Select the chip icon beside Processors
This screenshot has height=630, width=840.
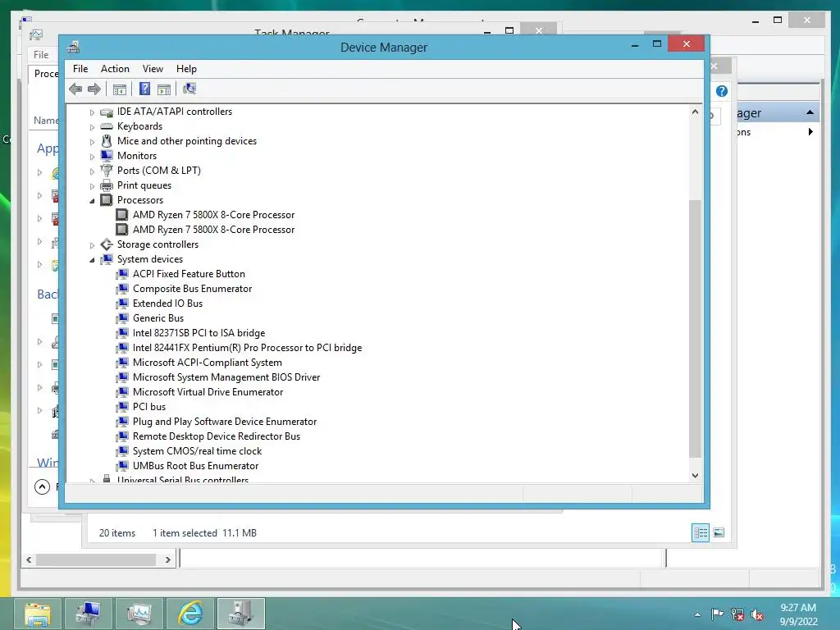(107, 200)
